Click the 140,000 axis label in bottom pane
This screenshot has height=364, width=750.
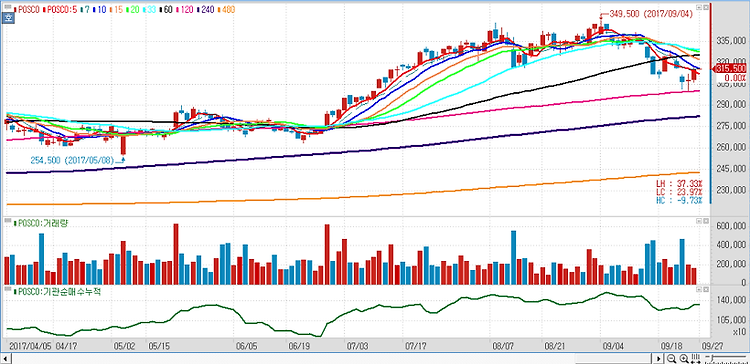[x=730, y=301]
